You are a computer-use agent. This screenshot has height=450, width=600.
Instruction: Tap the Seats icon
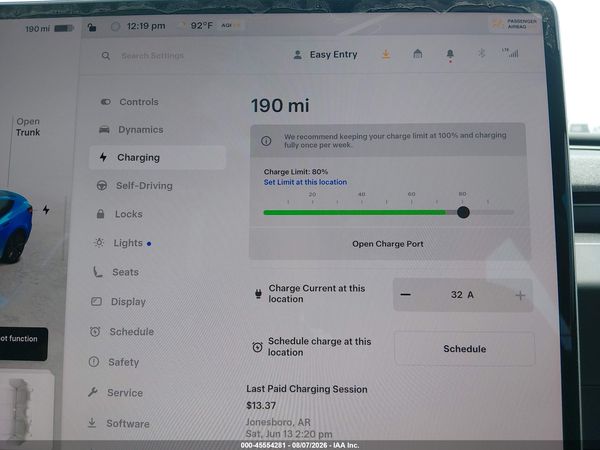pyautogui.click(x=98, y=272)
